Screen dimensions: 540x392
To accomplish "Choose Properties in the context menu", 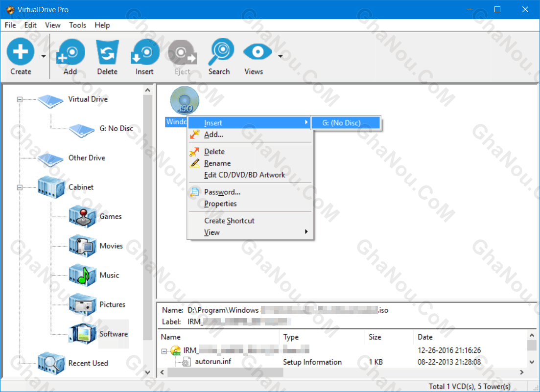I will (x=250, y=204).
